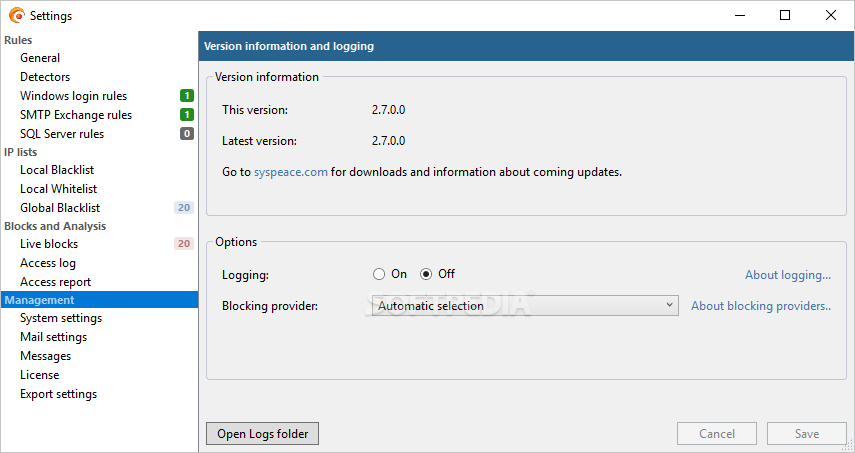Click the Latest version value 2.7.0.0
The width and height of the screenshot is (855, 453).
pos(388,141)
